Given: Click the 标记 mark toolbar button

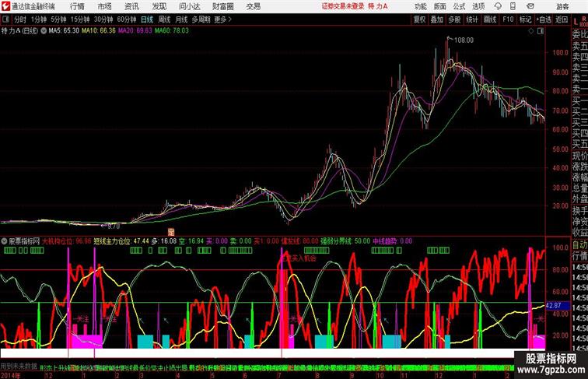Looking at the screenshot, I should (525, 19).
